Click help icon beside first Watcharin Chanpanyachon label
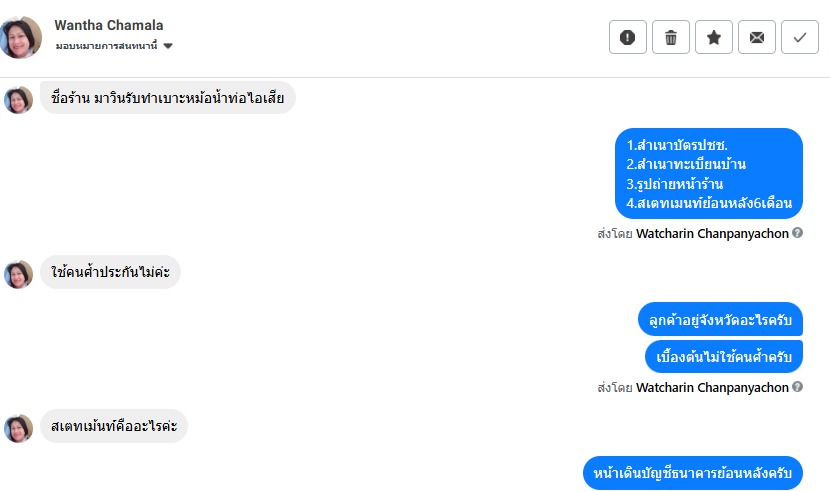The height and width of the screenshot is (491, 830). [x=798, y=232]
